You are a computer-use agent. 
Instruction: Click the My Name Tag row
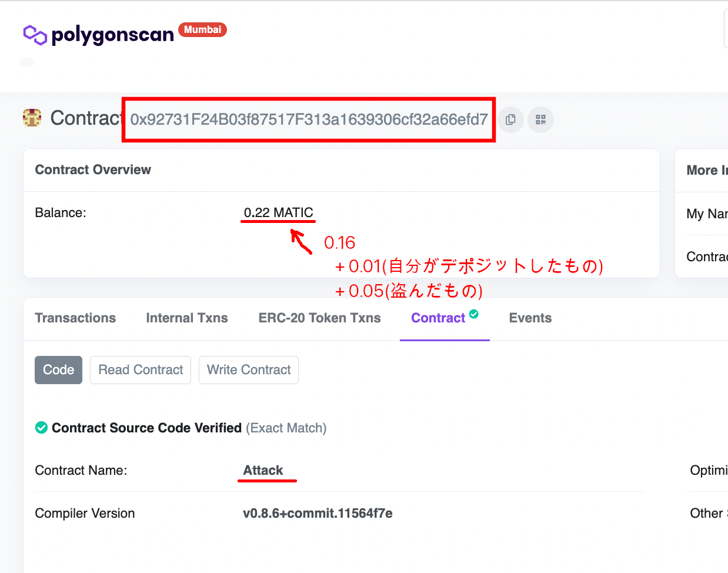point(707,214)
